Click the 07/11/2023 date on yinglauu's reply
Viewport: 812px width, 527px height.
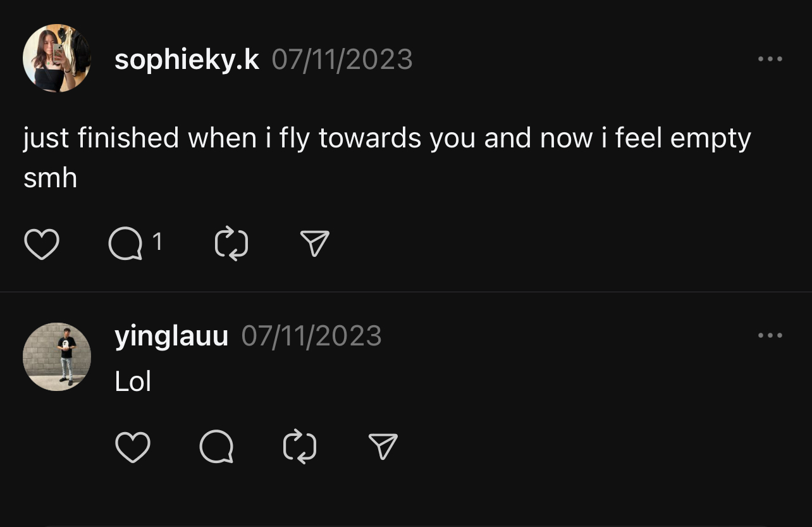pyautogui.click(x=312, y=336)
